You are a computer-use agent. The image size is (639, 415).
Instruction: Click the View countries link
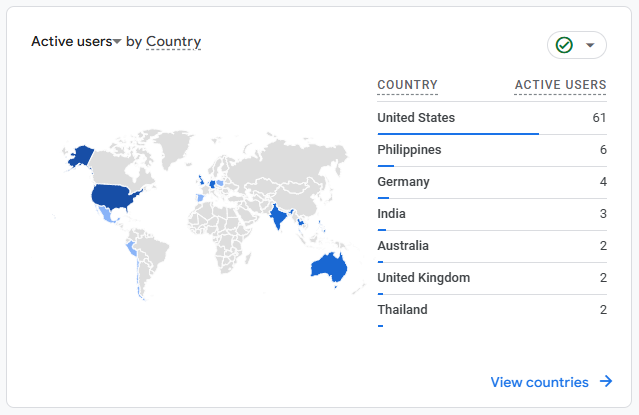539,382
